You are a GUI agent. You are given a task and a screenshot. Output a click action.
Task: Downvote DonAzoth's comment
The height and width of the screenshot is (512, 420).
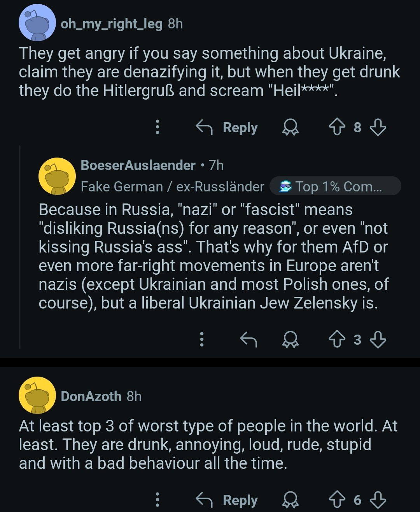(x=378, y=500)
